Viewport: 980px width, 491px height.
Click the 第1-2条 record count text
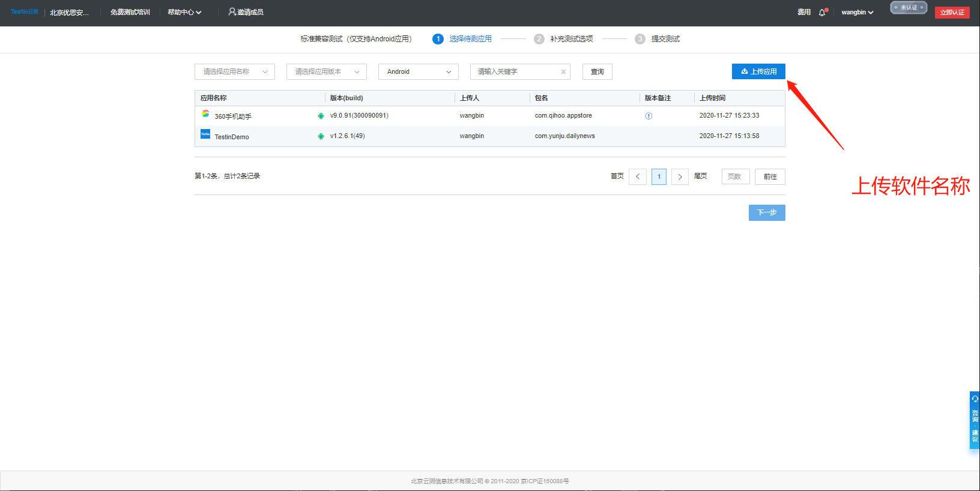[227, 176]
